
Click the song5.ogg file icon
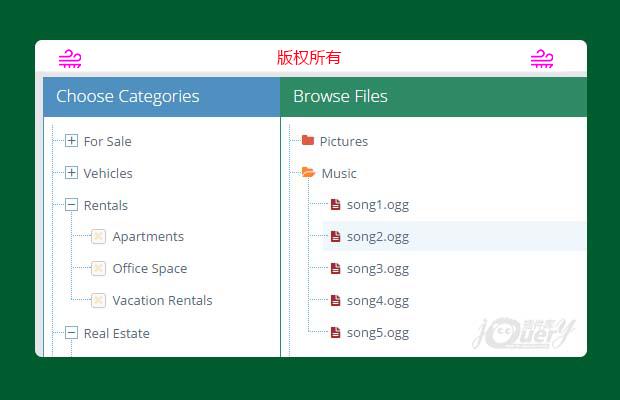pyautogui.click(x=336, y=333)
